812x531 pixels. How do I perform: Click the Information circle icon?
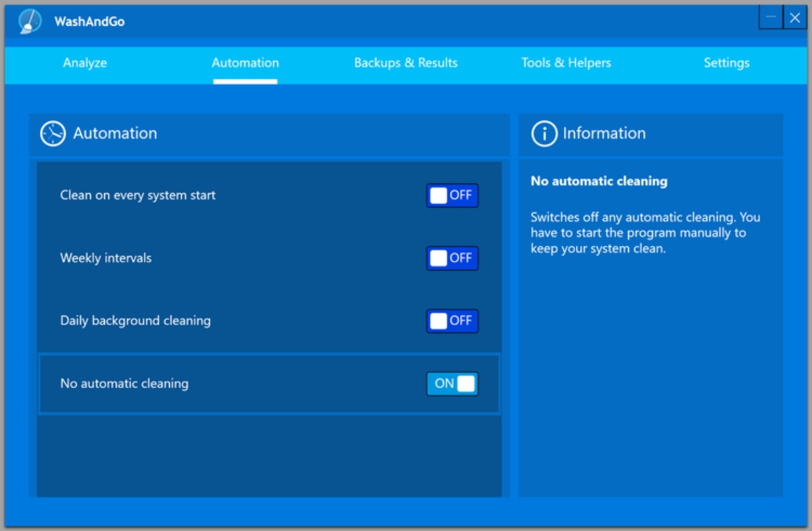544,133
